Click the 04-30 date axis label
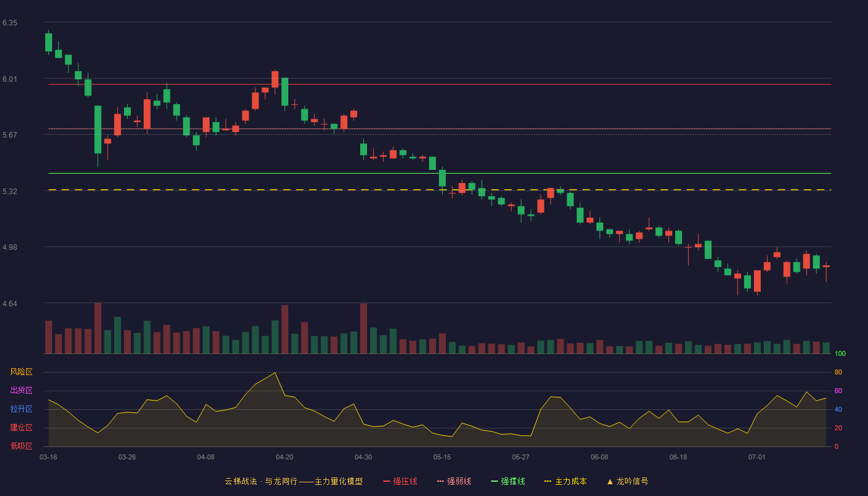Viewport: 868px width, 496px height. [x=363, y=457]
